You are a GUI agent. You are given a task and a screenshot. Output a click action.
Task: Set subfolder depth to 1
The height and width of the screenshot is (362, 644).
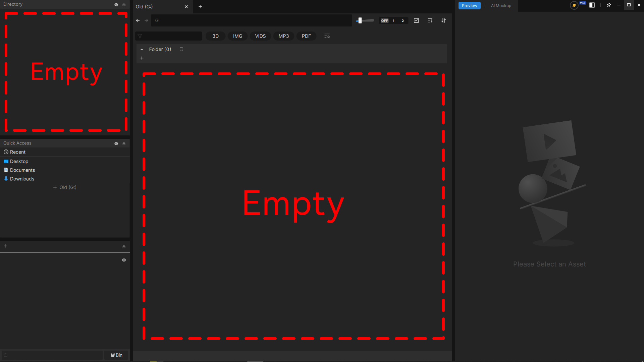pos(393,21)
